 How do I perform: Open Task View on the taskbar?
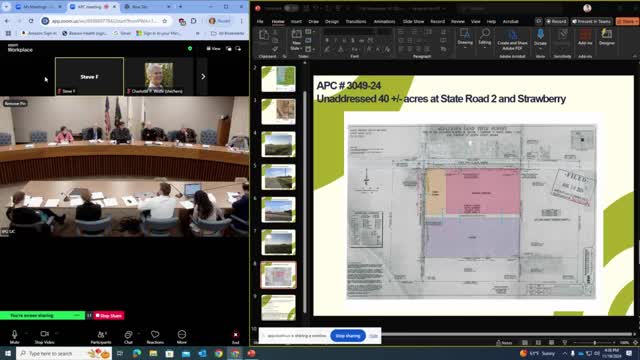click(120, 353)
